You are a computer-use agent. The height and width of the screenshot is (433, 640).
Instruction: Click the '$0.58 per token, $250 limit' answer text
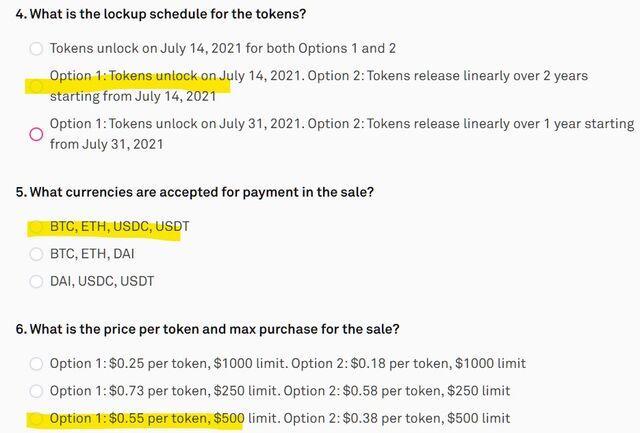[x=426, y=391]
